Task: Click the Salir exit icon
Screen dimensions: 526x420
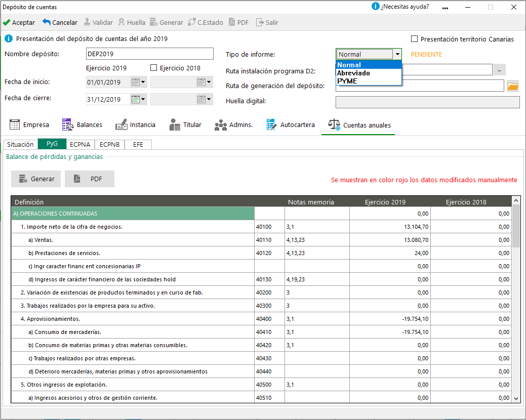Action: (x=260, y=22)
